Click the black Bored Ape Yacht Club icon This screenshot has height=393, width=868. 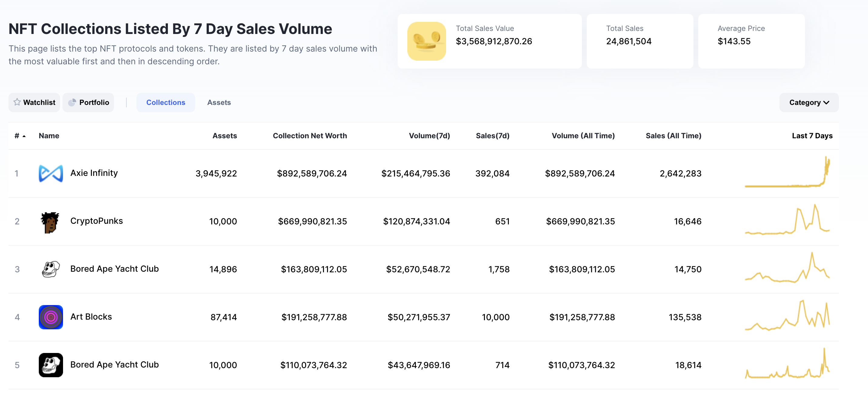point(51,365)
